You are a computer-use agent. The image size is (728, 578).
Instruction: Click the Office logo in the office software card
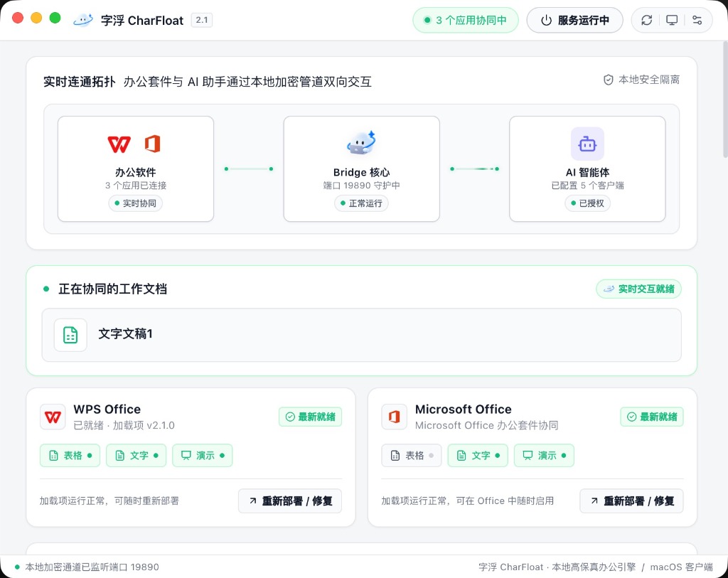coord(152,144)
